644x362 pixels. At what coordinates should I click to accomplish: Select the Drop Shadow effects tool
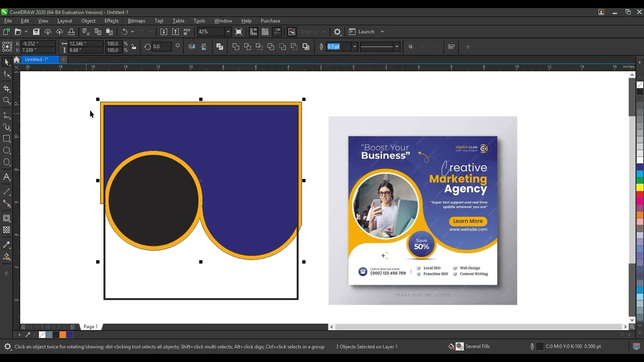pos(7,218)
